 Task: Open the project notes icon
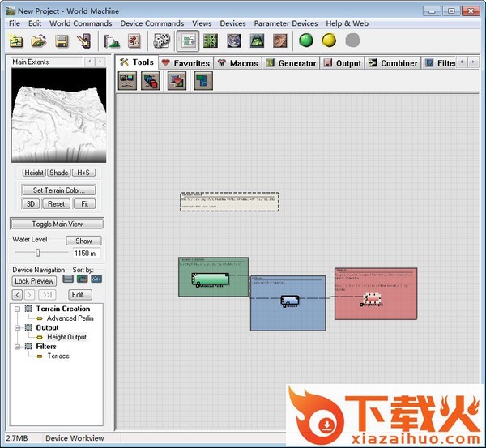coord(134,41)
